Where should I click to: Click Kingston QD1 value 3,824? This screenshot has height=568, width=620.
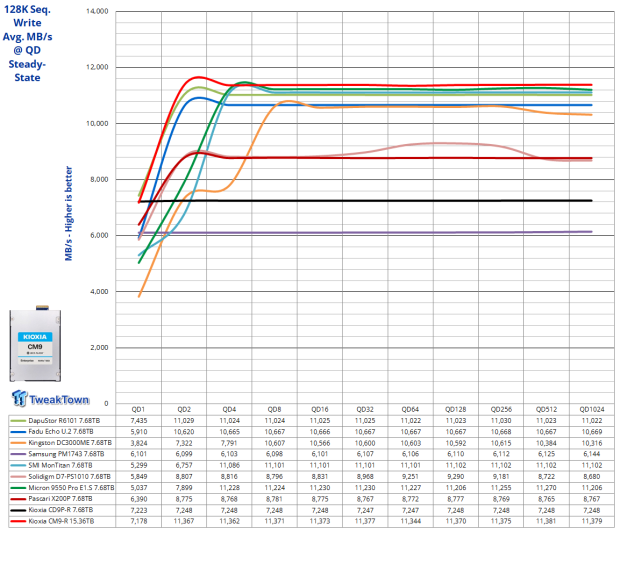click(x=139, y=443)
